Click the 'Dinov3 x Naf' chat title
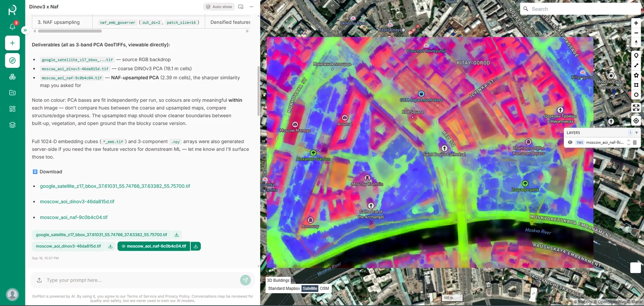Image resolution: width=644 pixels, height=306 pixels. point(44,7)
